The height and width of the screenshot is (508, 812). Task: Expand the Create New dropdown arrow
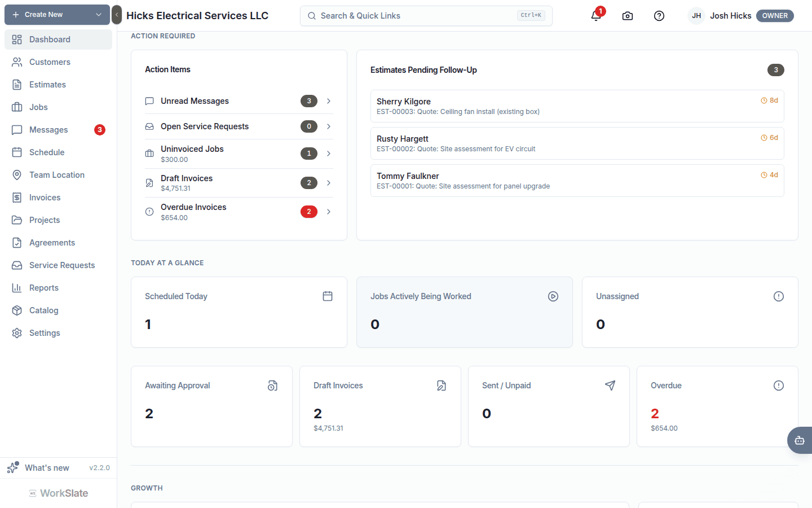coord(99,15)
